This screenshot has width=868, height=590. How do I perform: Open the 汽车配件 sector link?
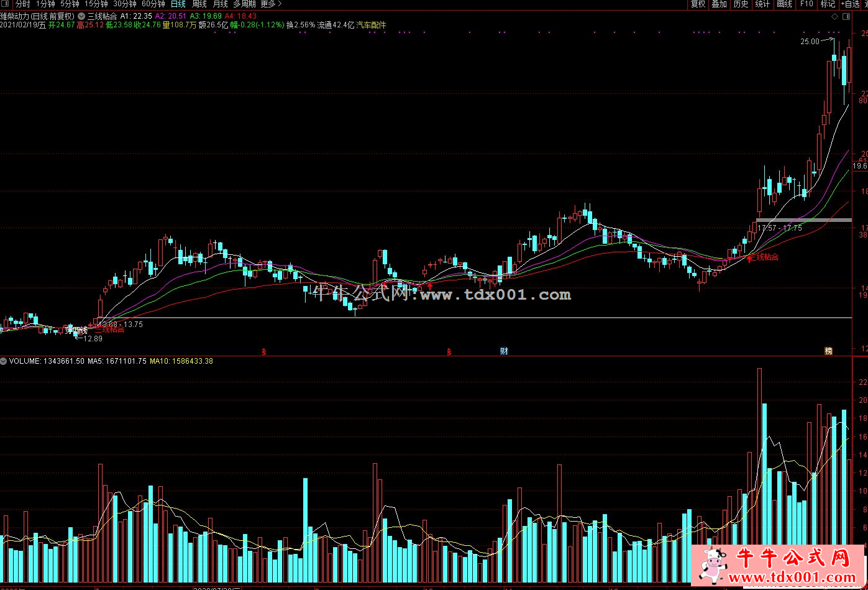371,25
